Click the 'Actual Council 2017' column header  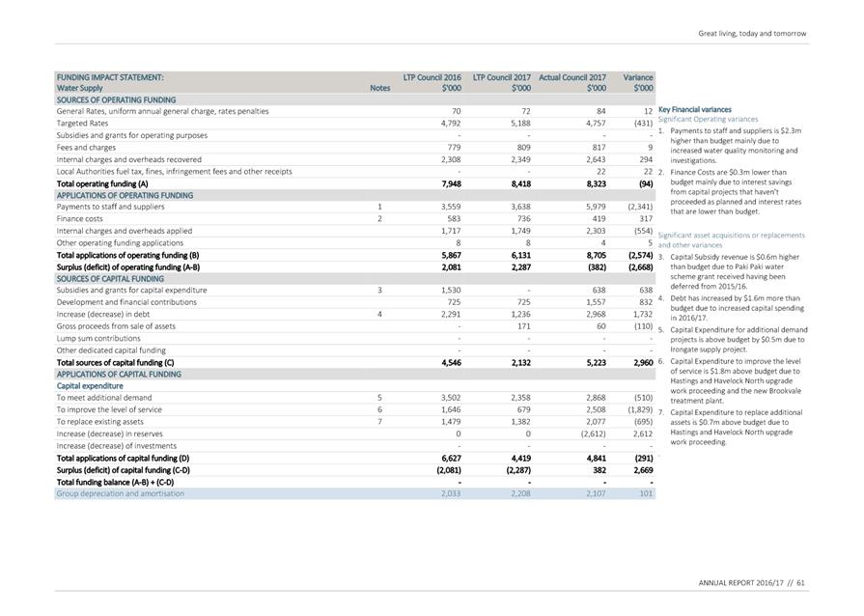point(571,77)
